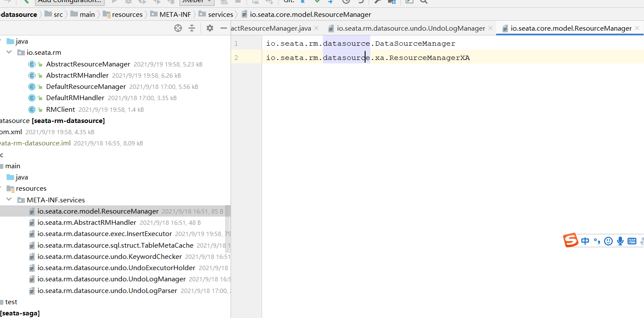The height and width of the screenshot is (318, 644).
Task: Hide the project tool window
Action: [x=223, y=28]
